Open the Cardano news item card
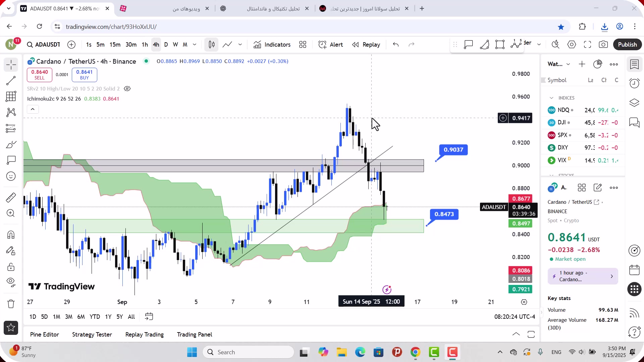The width and height of the screenshot is (644, 362). point(583,276)
